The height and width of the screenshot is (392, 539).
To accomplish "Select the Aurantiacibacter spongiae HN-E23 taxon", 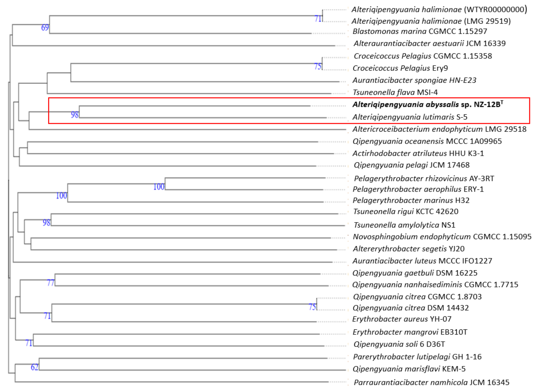I will point(414,80).
